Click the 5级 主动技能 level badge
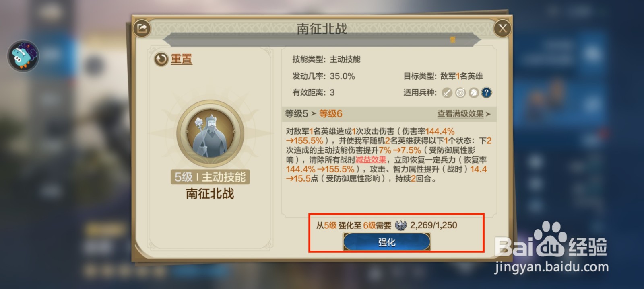The height and width of the screenshot is (289, 644). 210,177
